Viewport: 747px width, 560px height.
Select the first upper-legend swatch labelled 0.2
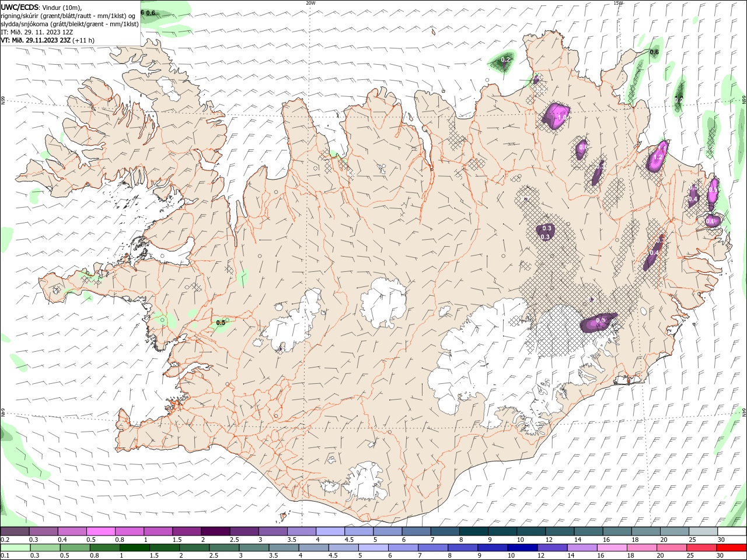(15, 531)
